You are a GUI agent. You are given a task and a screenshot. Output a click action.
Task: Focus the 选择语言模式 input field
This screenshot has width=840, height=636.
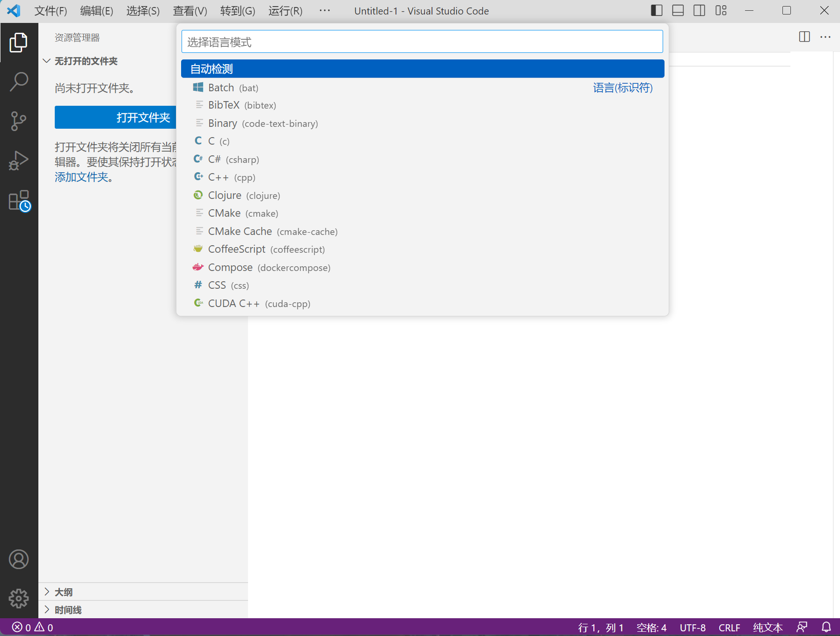coord(422,42)
